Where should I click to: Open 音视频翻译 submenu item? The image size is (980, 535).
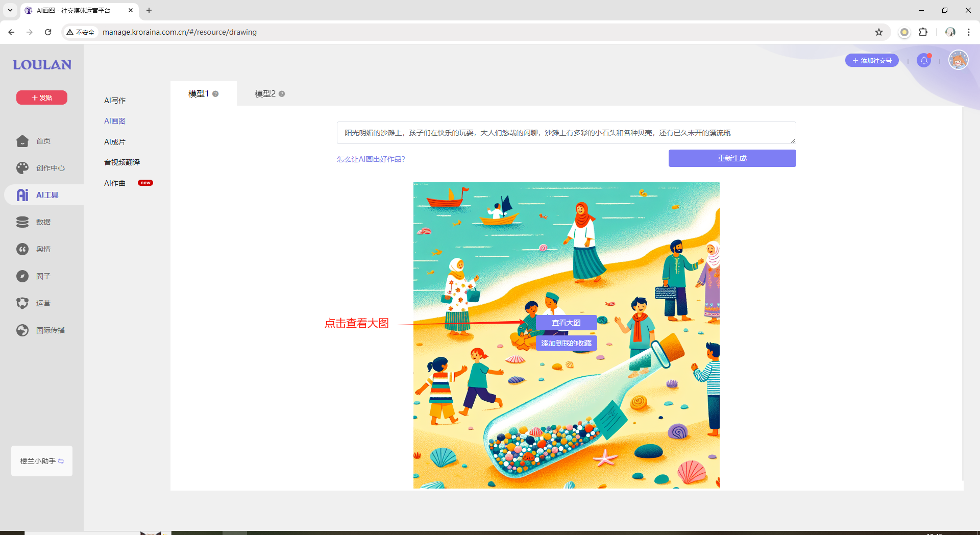coord(122,162)
